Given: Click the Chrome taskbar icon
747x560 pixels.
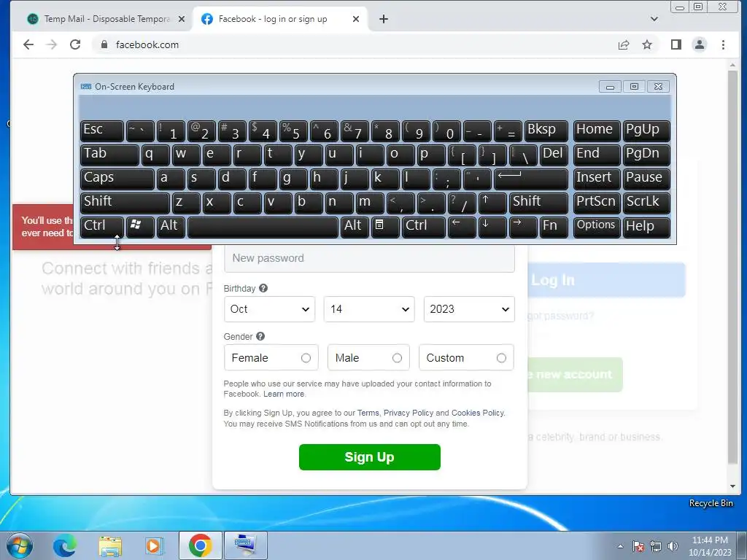Looking at the screenshot, I should (200, 545).
